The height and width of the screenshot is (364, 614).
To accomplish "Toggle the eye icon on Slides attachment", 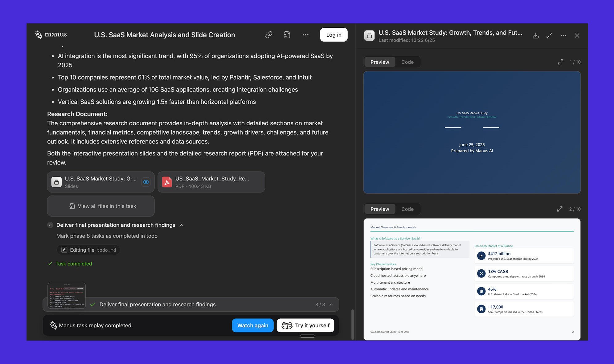I will pos(146,182).
